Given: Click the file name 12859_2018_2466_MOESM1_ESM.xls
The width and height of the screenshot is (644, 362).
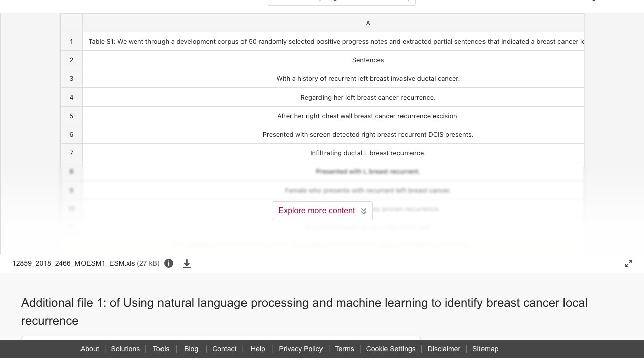Looking at the screenshot, I should point(73,263).
